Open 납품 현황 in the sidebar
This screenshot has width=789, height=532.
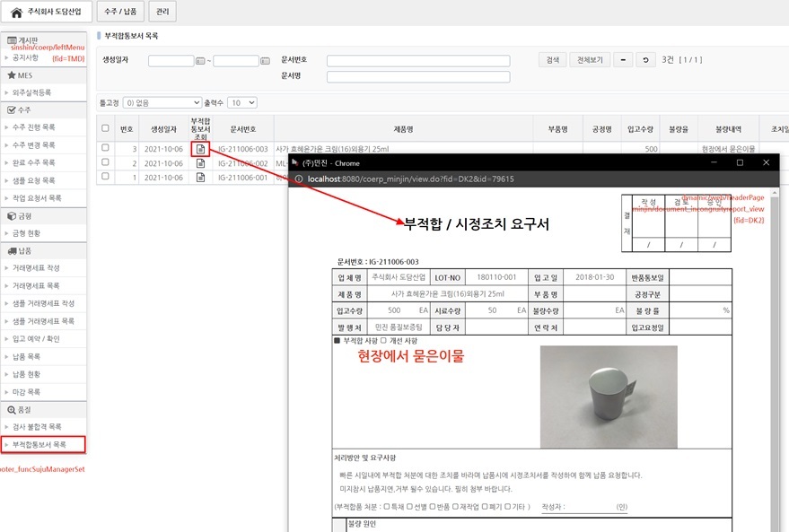tap(26, 374)
